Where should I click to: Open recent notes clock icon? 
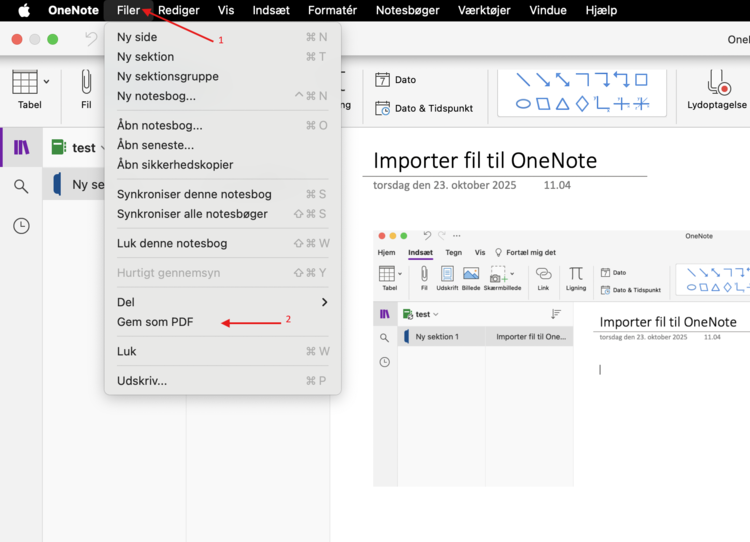pos(21,226)
